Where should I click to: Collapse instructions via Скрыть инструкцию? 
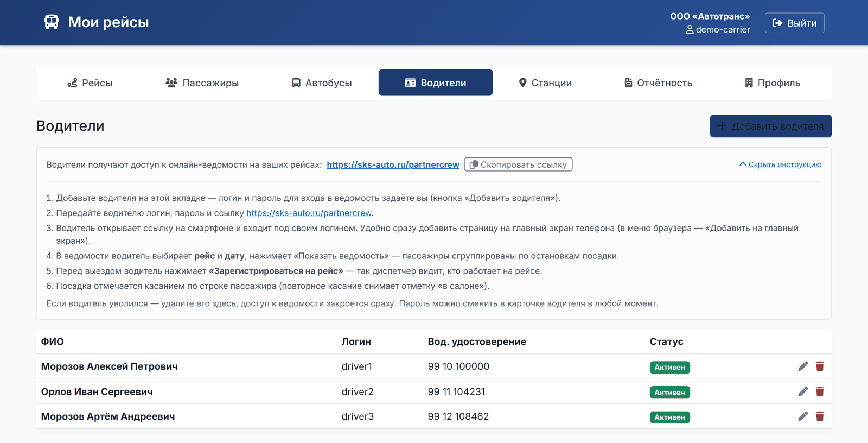click(780, 164)
